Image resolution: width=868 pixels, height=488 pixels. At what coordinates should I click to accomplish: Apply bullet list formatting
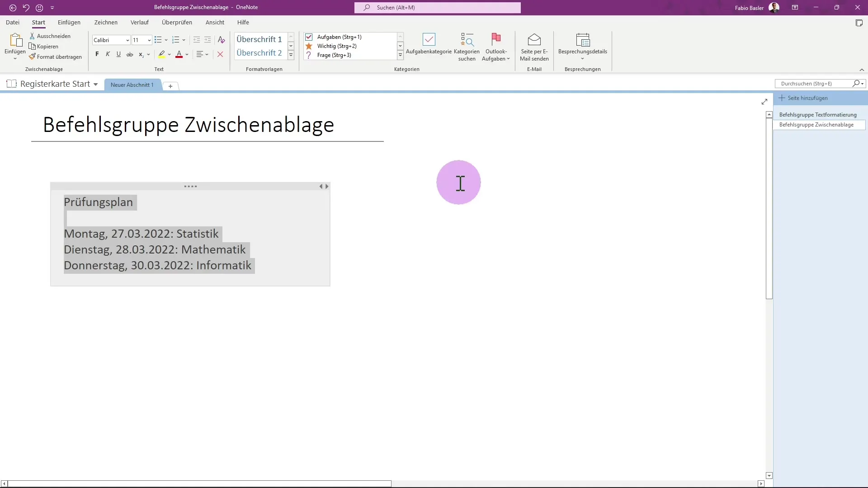click(x=158, y=40)
